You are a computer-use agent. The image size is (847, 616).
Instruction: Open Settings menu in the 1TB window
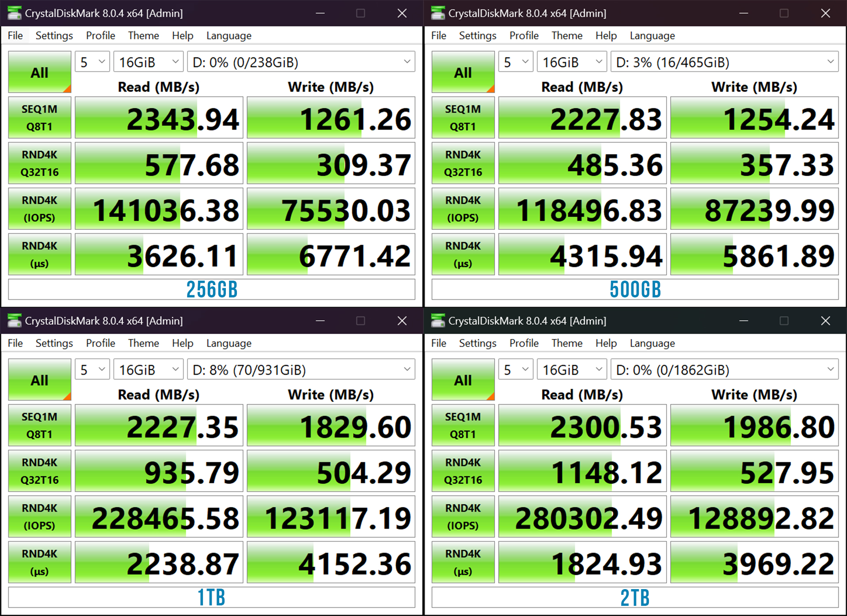[54, 343]
